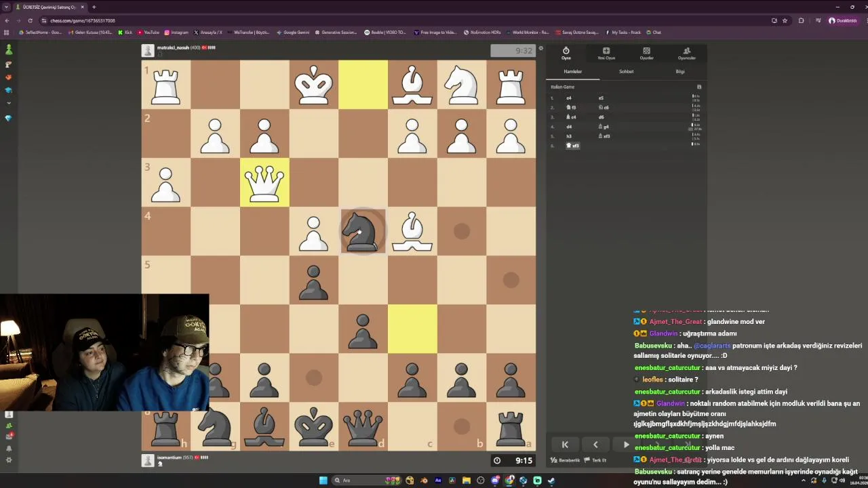Open the Instagram bookmark
Viewport: 868px width, 488px height.
pos(176,33)
